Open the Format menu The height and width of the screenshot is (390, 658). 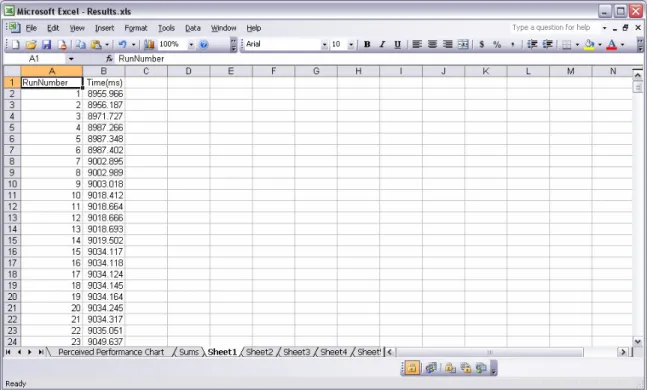(136, 28)
